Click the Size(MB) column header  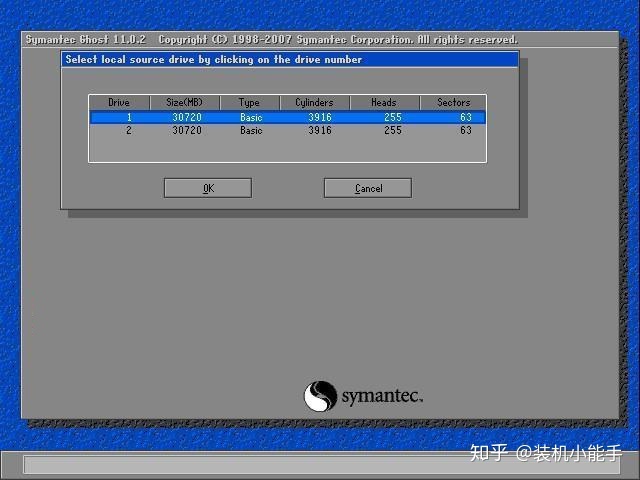click(184, 102)
